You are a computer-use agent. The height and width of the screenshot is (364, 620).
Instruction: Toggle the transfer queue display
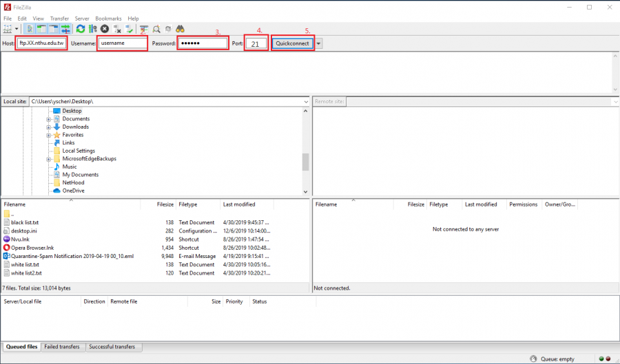click(65, 29)
